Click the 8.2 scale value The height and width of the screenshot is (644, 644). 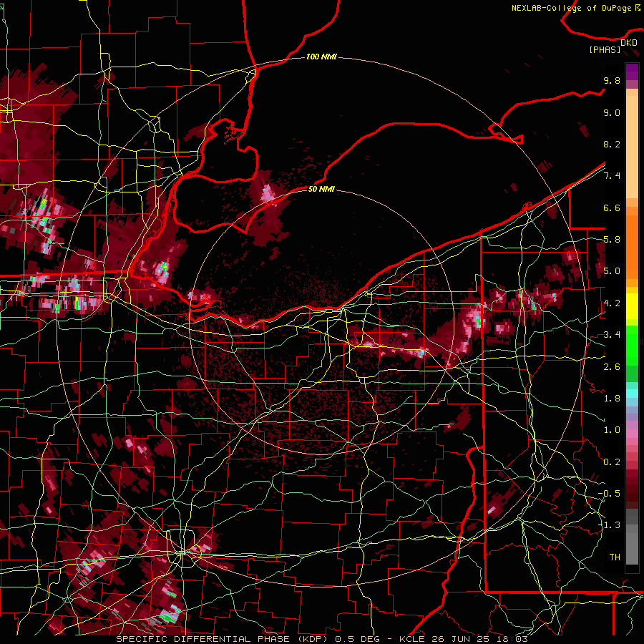point(612,144)
